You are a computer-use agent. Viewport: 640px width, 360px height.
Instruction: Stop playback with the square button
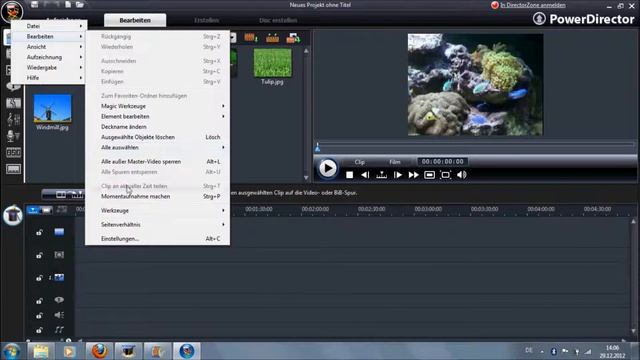click(349, 175)
